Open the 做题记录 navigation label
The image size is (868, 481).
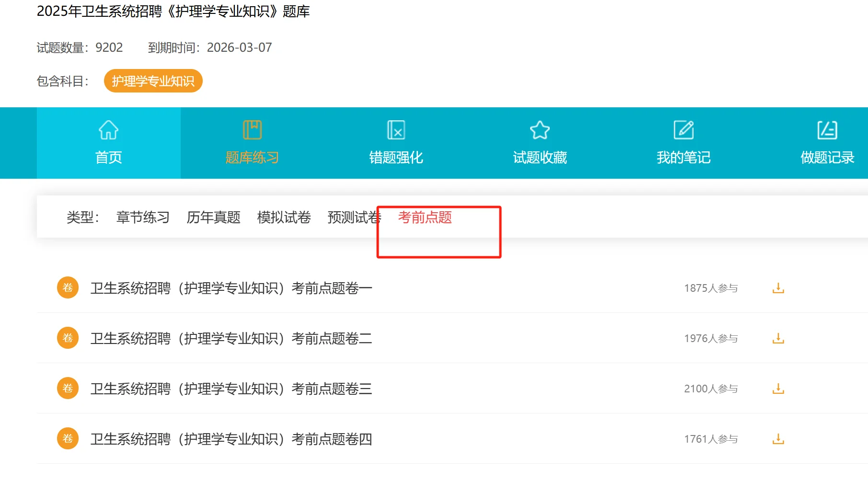point(827,158)
